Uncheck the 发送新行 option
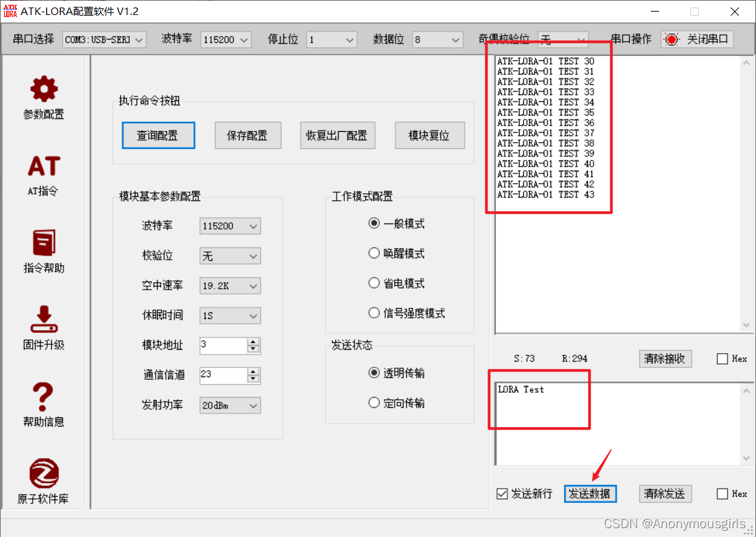This screenshot has height=537, width=756. pos(503,493)
